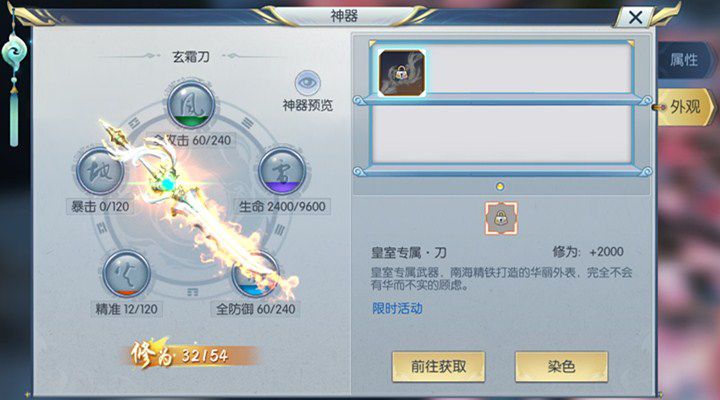Select the 风 wind element orb
This screenshot has width=720, height=400.
pos(191,106)
